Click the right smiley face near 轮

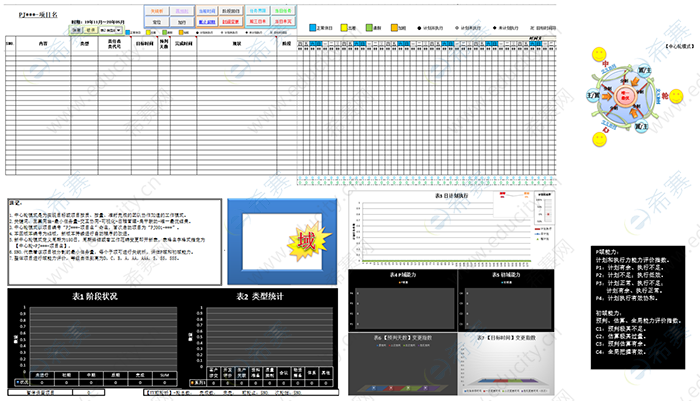point(676,96)
